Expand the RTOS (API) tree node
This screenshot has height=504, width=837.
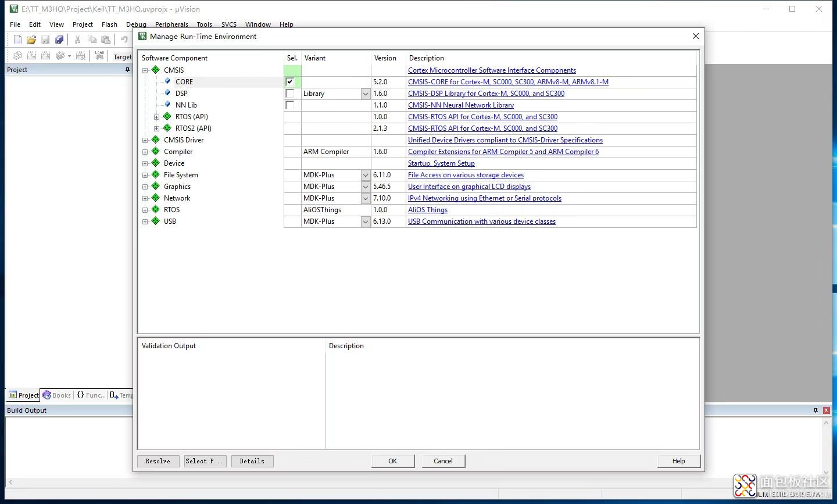point(156,117)
